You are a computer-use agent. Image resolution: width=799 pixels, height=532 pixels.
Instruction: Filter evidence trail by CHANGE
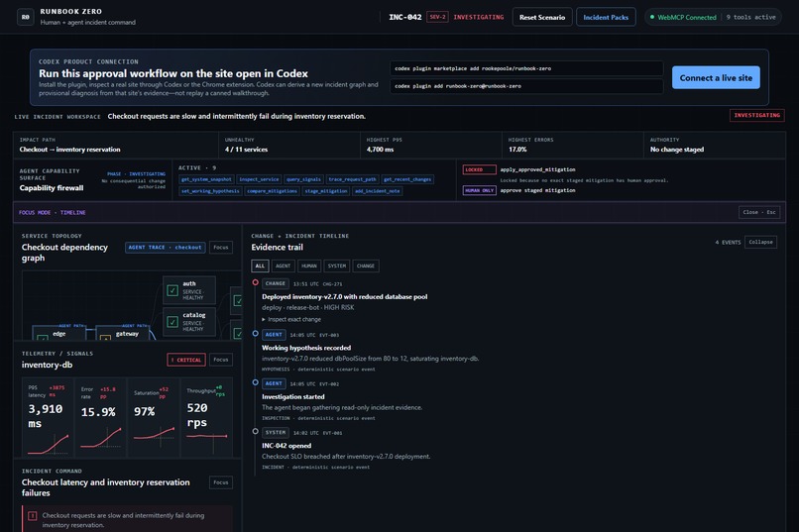pos(366,266)
